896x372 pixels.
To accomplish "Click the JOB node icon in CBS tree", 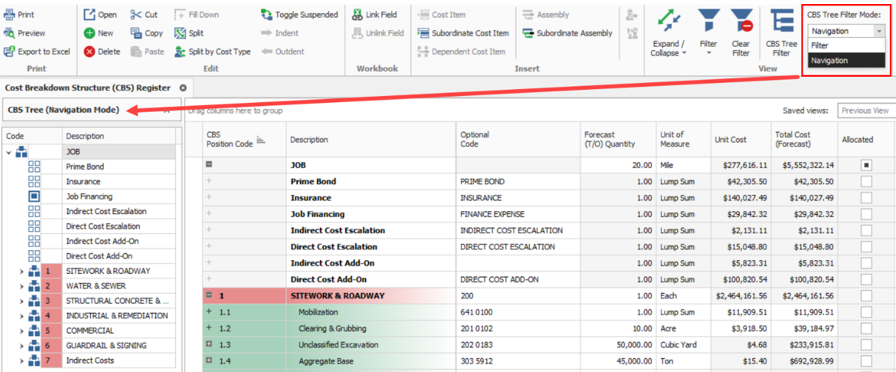I will [21, 151].
